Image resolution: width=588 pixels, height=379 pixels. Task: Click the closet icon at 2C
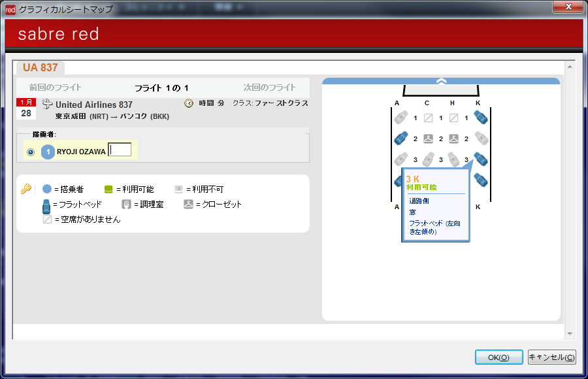(x=428, y=139)
